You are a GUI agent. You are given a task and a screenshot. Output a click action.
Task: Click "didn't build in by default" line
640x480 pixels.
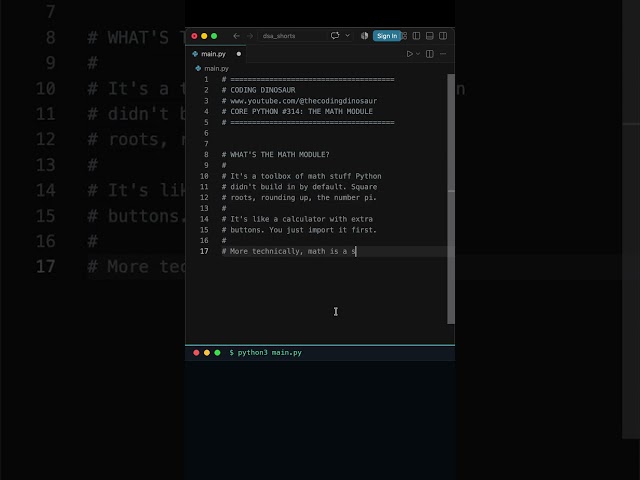tap(299, 187)
